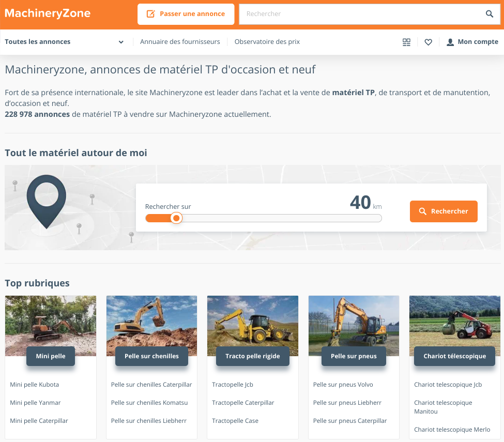
Task: Open Mon compte user account
Action: [472, 42]
